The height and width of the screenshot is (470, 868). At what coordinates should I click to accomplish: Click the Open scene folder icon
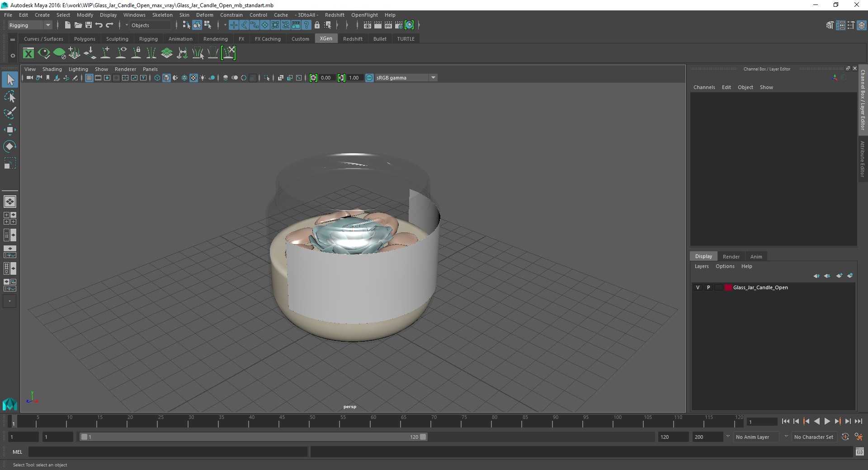click(78, 25)
